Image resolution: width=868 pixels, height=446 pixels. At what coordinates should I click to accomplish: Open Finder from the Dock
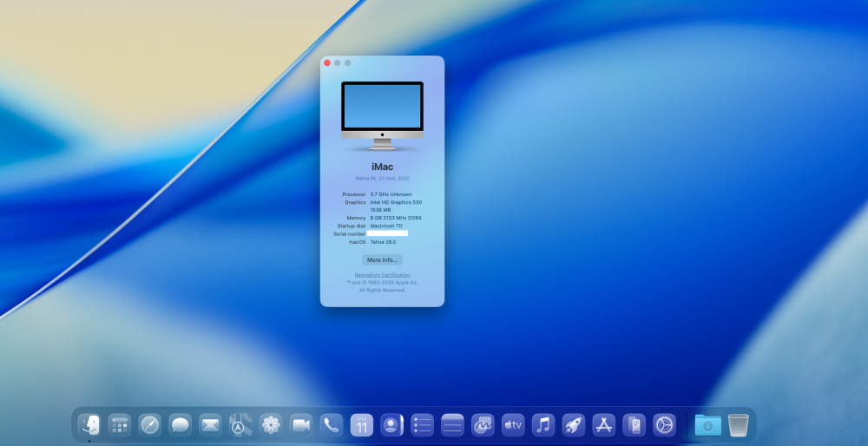[89, 425]
